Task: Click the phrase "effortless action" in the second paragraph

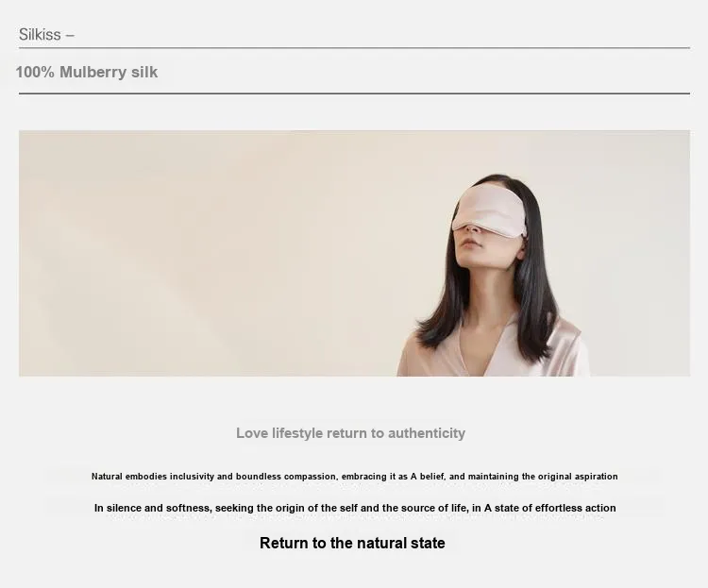Action: 575,508
